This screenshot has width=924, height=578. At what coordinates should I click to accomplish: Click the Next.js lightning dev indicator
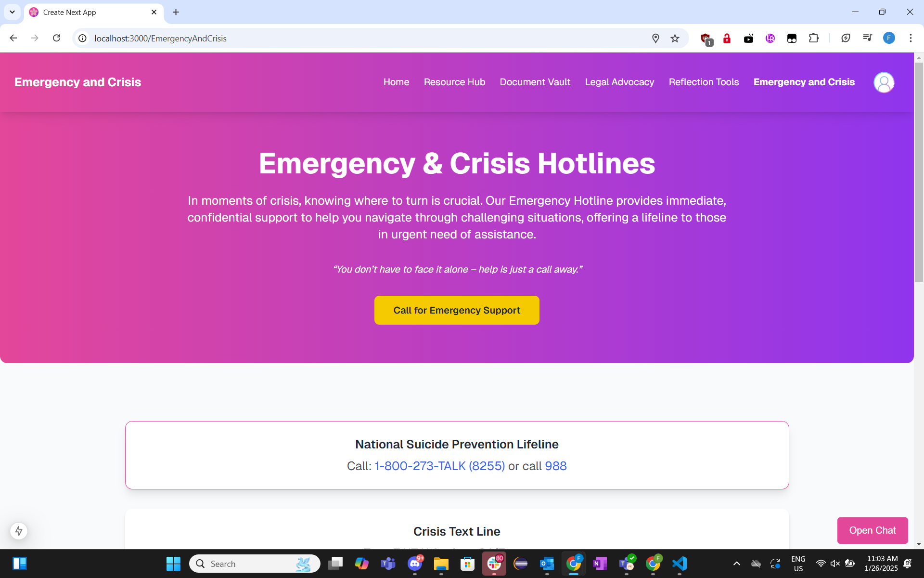tap(19, 531)
